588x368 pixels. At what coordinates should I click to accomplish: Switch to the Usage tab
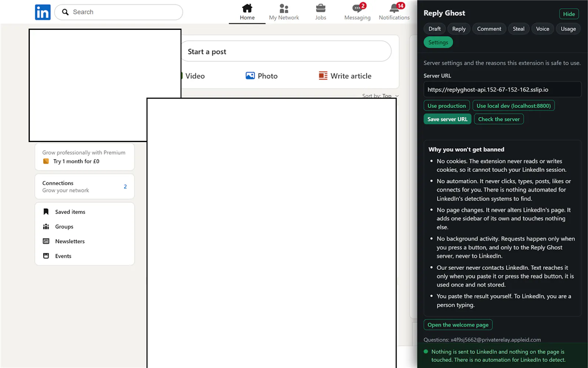pyautogui.click(x=568, y=29)
